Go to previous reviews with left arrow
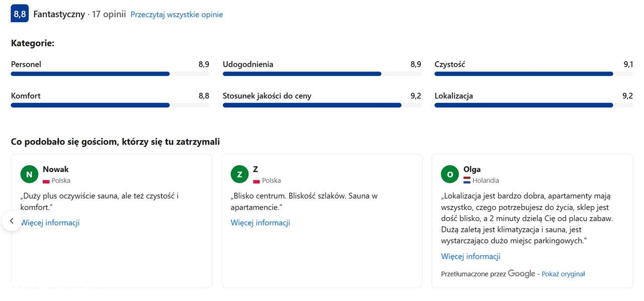The width and height of the screenshot is (644, 301). click(x=12, y=221)
